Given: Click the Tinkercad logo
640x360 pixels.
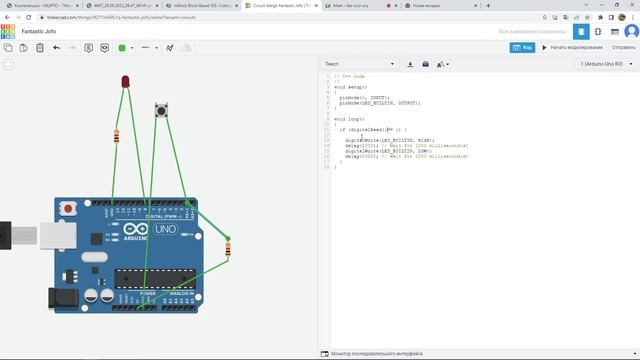Looking at the screenshot, I should click(x=8, y=31).
